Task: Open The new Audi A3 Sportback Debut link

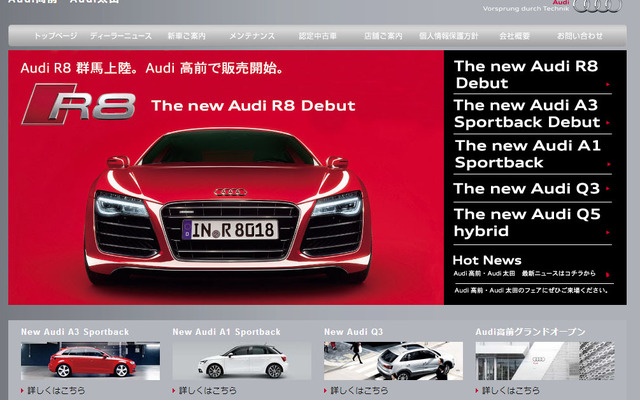Action: pyautogui.click(x=527, y=113)
